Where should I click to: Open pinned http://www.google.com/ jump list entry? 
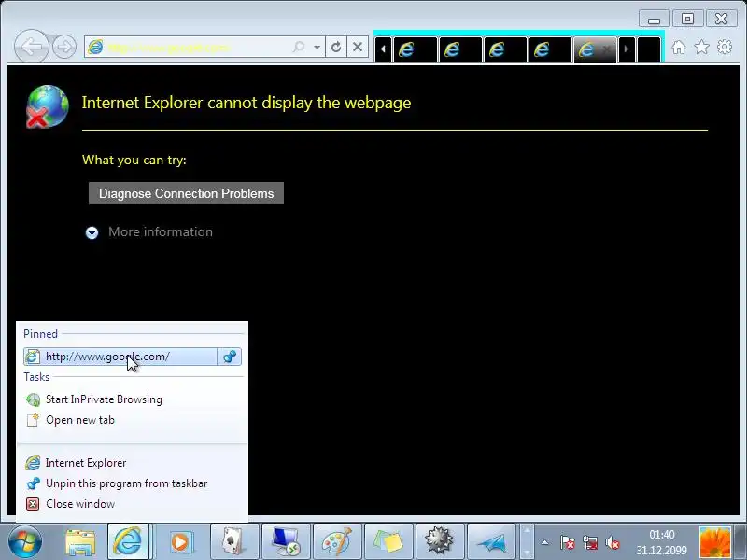(x=120, y=357)
